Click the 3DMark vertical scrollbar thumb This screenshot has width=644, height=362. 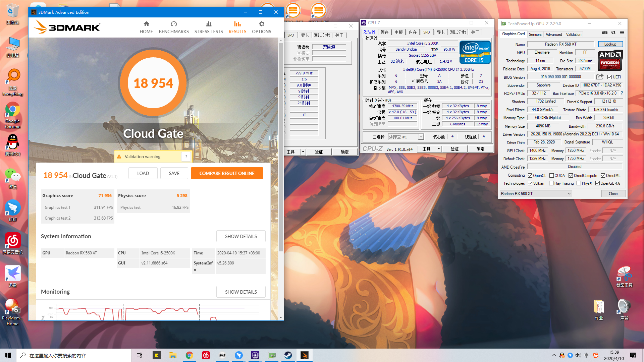(x=281, y=147)
